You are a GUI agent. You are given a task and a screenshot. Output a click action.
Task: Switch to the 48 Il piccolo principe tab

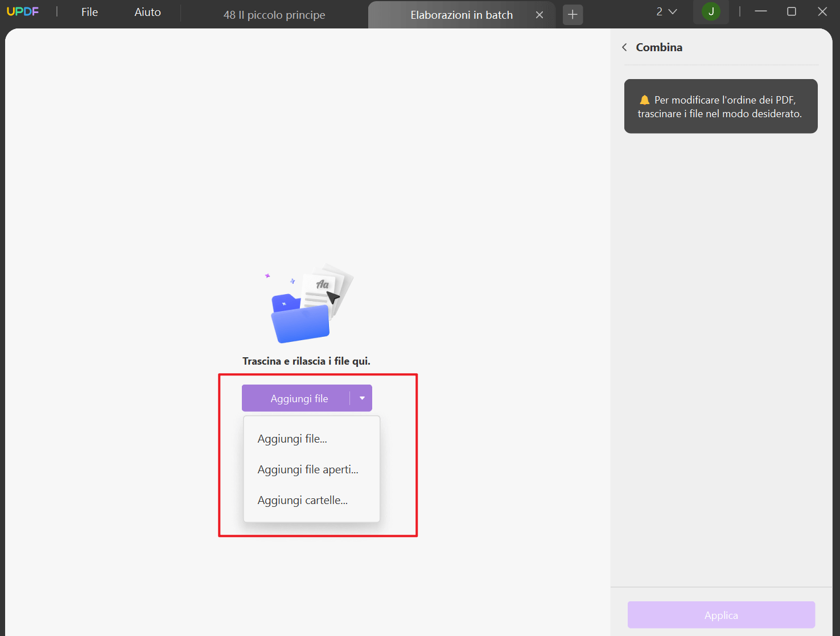pyautogui.click(x=274, y=15)
